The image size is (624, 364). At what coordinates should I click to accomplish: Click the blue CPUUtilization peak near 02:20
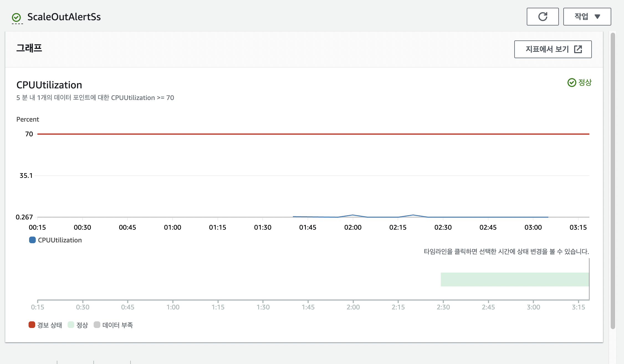coord(413,215)
